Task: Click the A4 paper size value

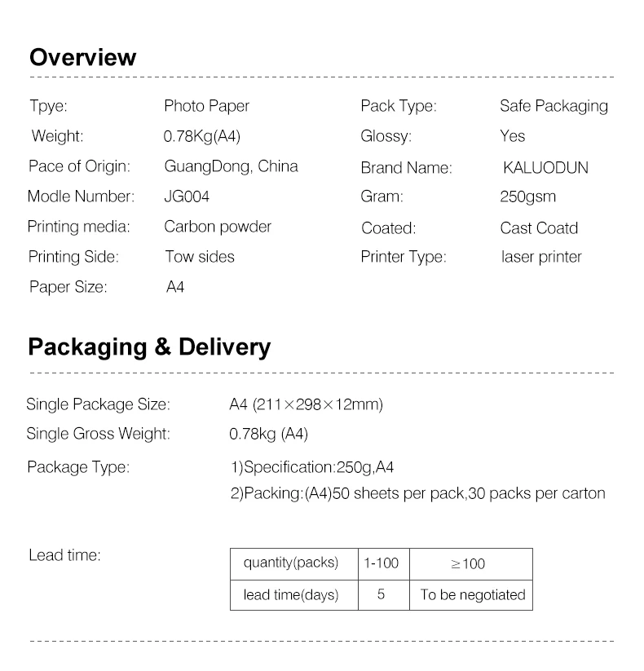Action: click(175, 287)
